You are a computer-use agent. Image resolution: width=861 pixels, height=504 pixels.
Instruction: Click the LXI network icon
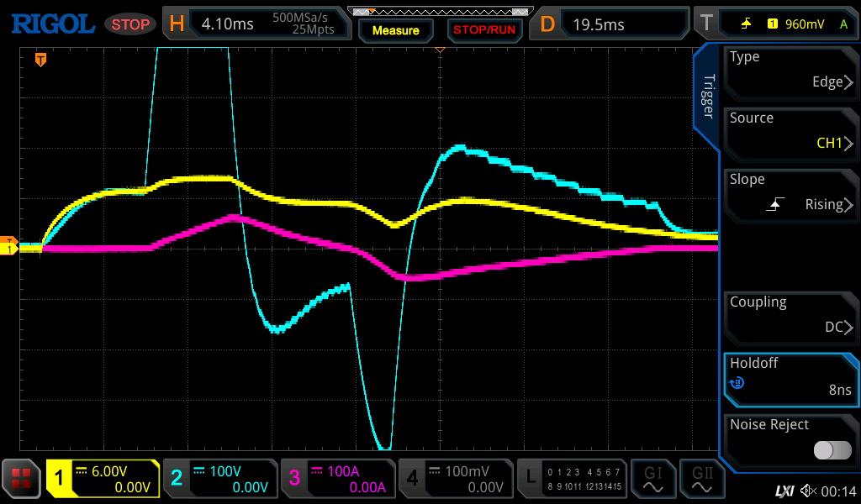pos(784,491)
